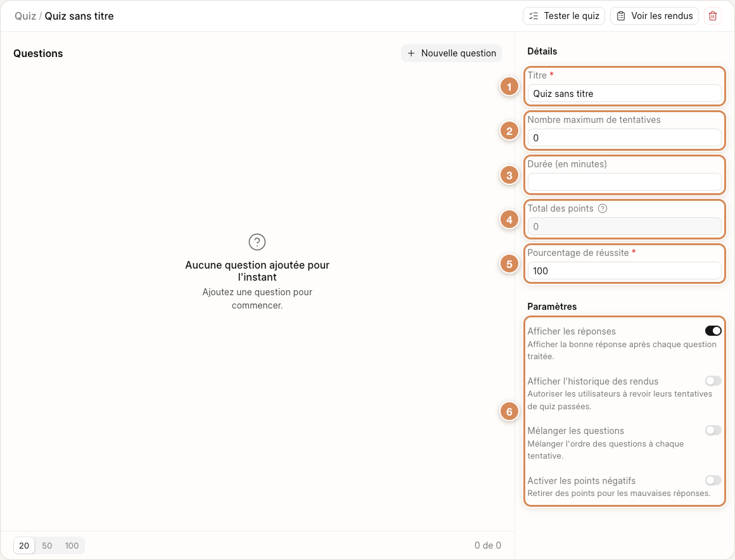Click the red trash delete icon
The height and width of the screenshot is (560, 735).
point(712,16)
